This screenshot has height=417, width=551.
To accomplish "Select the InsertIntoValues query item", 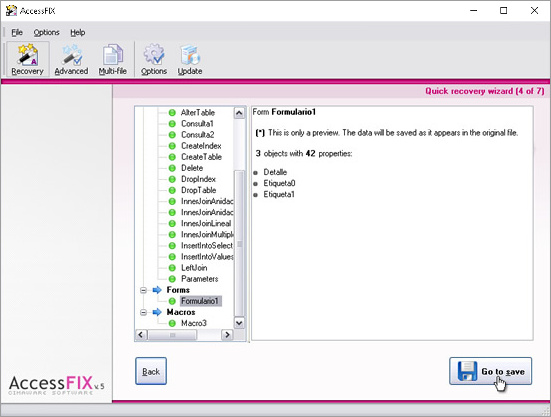I will (207, 257).
